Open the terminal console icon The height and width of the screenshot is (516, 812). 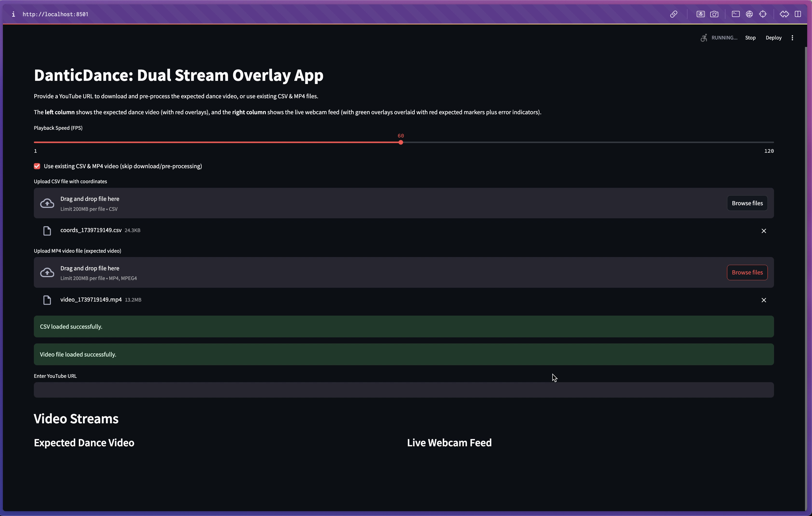coord(735,14)
